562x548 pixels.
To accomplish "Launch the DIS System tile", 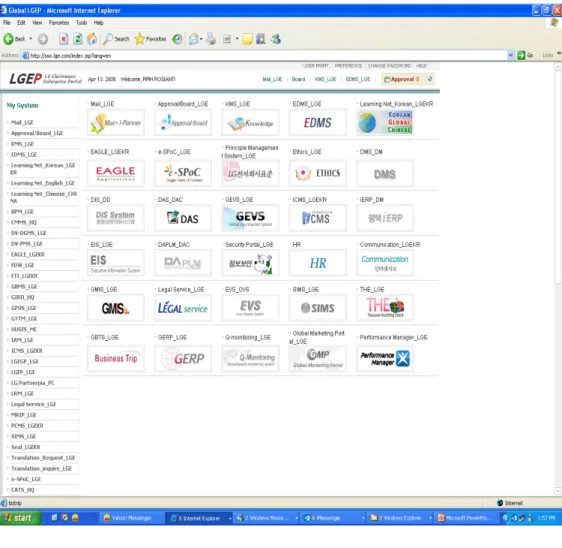I will (x=115, y=218).
